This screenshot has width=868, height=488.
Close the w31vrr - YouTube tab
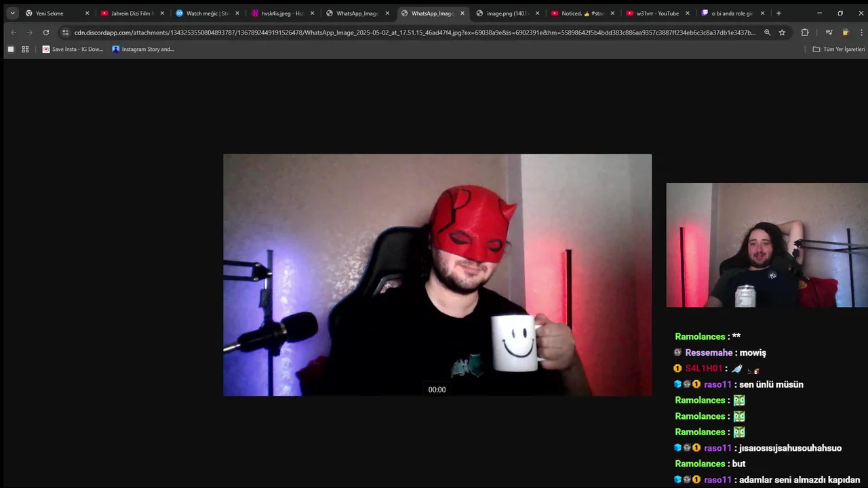click(688, 13)
